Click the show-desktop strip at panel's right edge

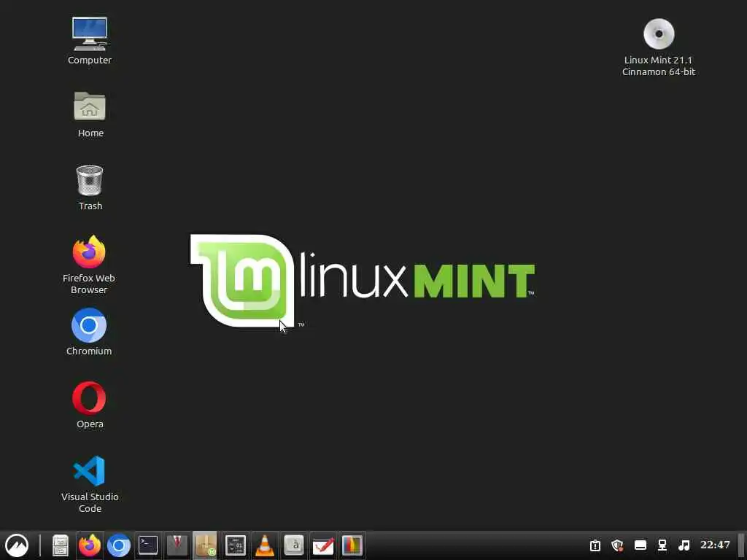pos(742,545)
